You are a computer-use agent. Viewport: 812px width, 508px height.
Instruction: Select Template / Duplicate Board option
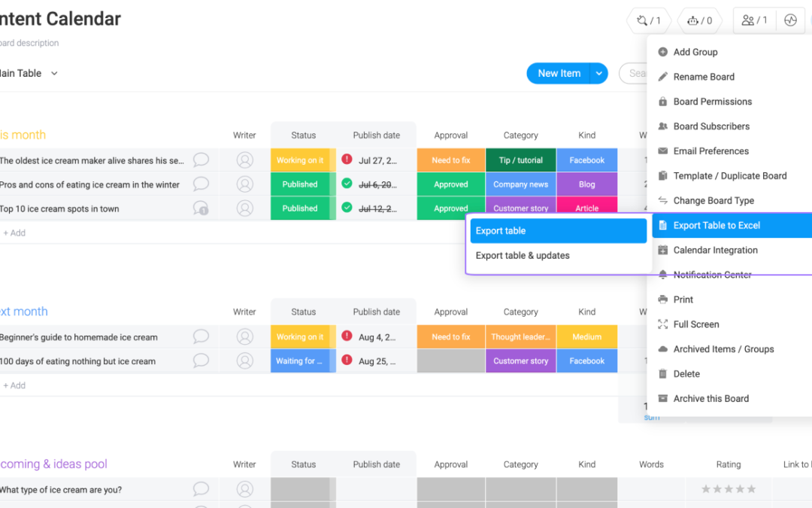tap(729, 175)
